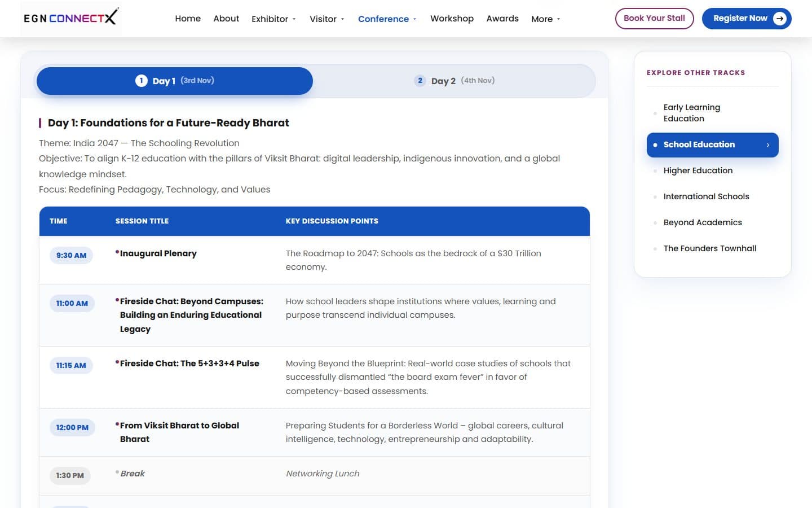The image size is (812, 508).
Task: Click the arrow icon in Register Now
Action: pos(779,19)
